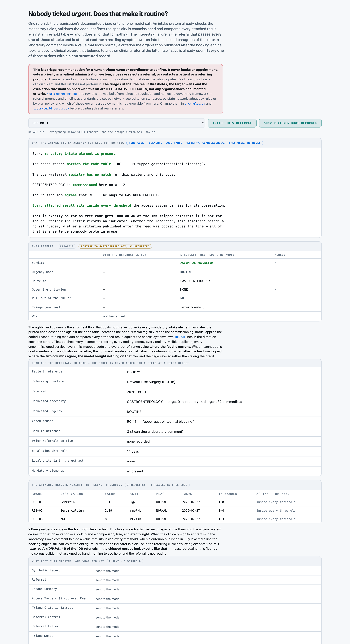Image resolution: width=350 pixels, height=644 pixels.
Task: Click the THRESH code reference in paragraph
Action: [x=179, y=337]
